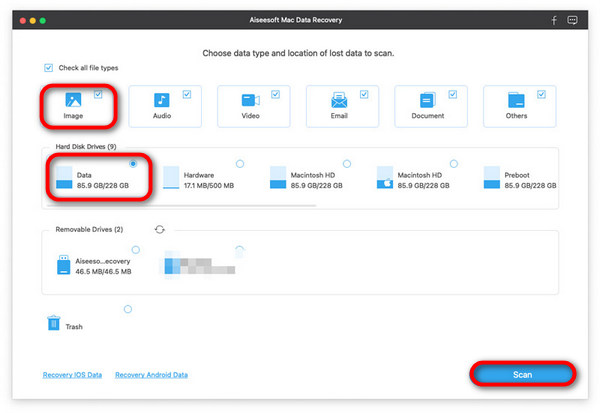Click the Trash bin icon
Image resolution: width=600 pixels, height=413 pixels.
54,322
